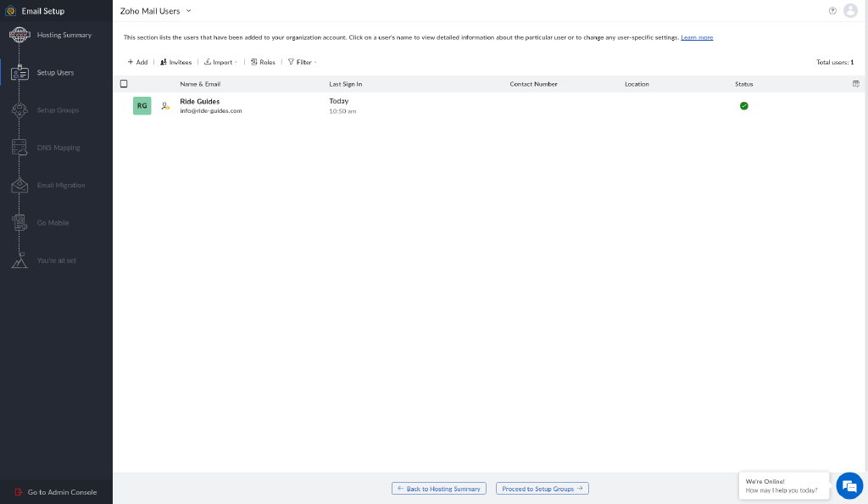Image resolution: width=868 pixels, height=504 pixels.
Task: Click the Email Setup logo icon
Action: tap(10, 11)
